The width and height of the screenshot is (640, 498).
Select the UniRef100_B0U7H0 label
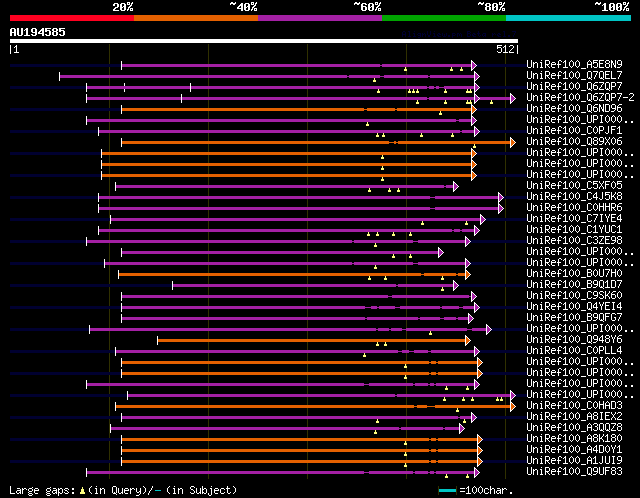click(x=574, y=273)
